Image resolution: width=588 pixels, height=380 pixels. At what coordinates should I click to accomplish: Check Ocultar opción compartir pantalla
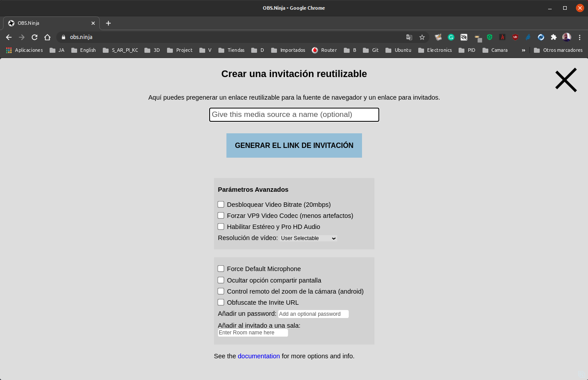click(x=221, y=280)
